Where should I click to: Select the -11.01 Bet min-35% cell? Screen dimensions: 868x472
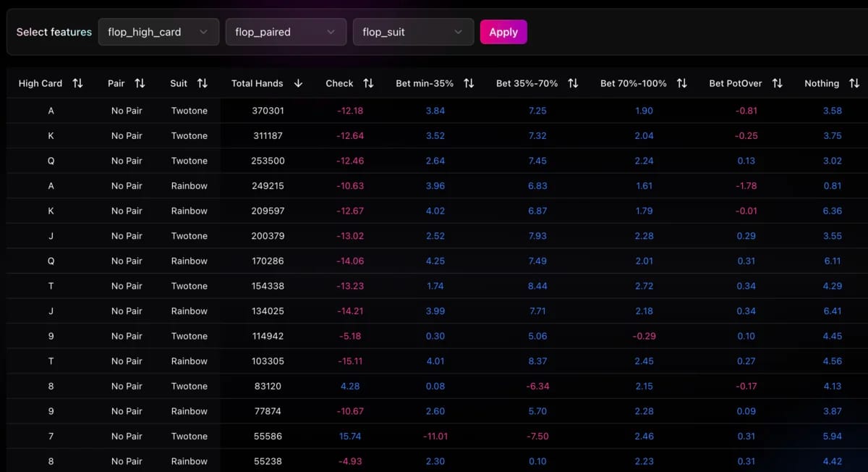(x=435, y=437)
